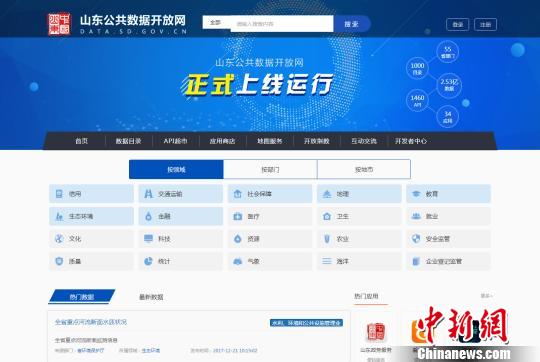Image resolution: width=540 pixels, height=362 pixels.
Task: Open the 气象 weather category icon
Action: pos(238,261)
